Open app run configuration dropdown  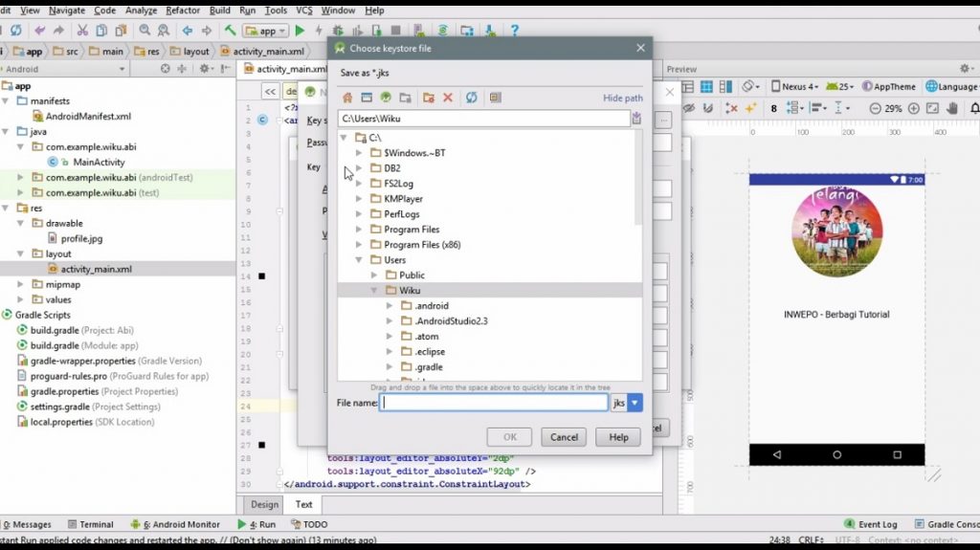coord(266,30)
